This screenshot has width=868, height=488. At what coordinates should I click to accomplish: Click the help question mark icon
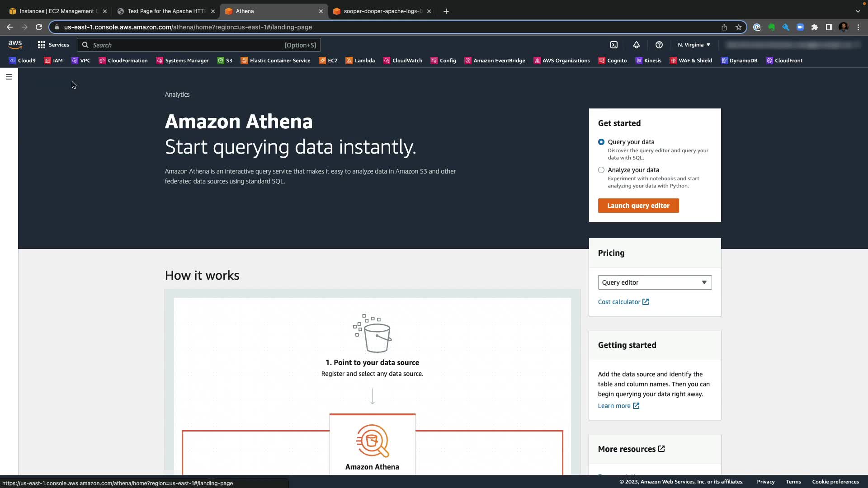pos(659,45)
